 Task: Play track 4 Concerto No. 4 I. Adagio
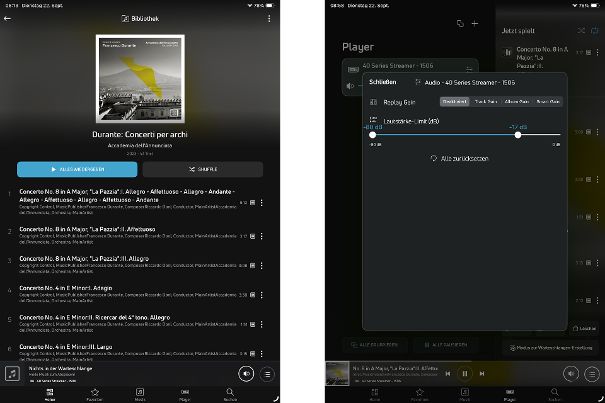[127, 294]
